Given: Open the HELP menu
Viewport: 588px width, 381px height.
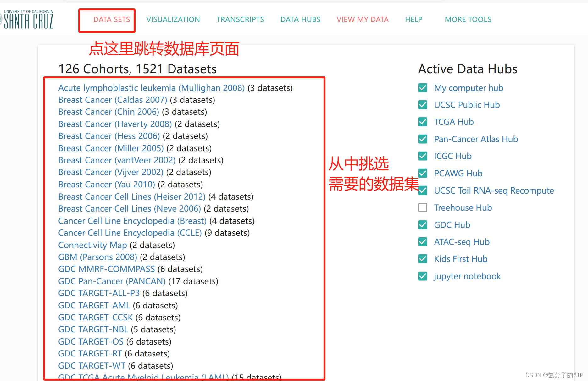Looking at the screenshot, I should click(413, 19).
